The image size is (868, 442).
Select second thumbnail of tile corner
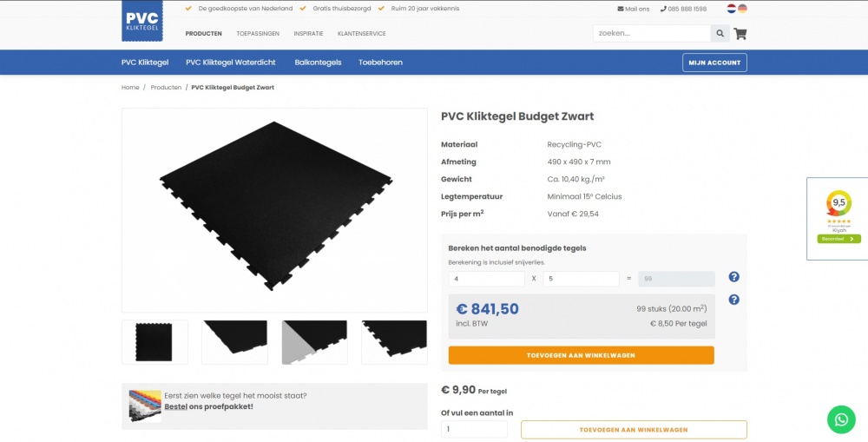[234, 342]
